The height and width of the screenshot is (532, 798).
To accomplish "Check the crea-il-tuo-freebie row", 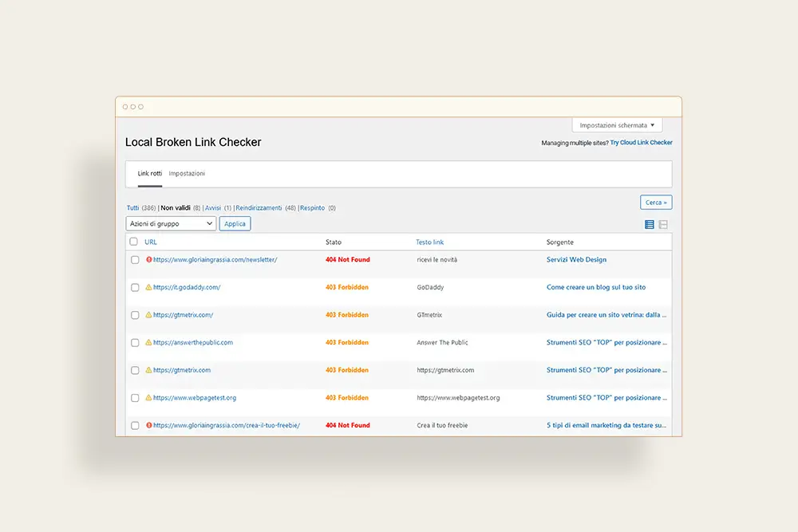I will pyautogui.click(x=135, y=426).
